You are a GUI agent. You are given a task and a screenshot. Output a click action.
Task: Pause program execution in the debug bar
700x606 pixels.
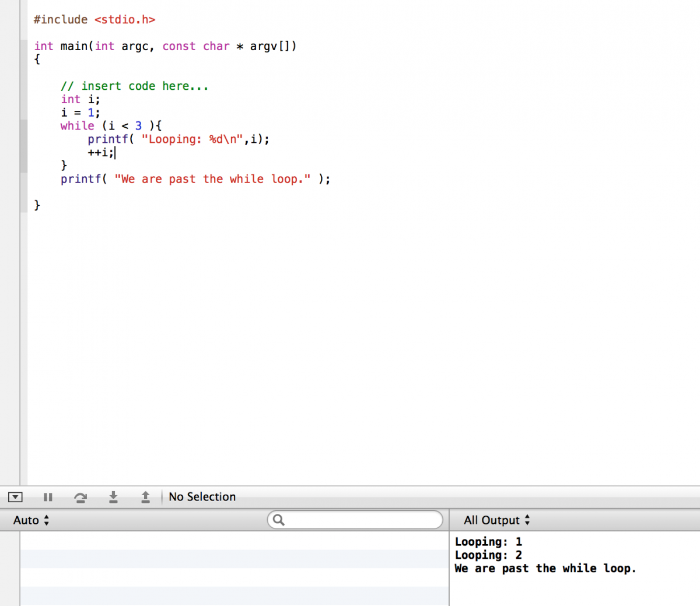(x=48, y=497)
